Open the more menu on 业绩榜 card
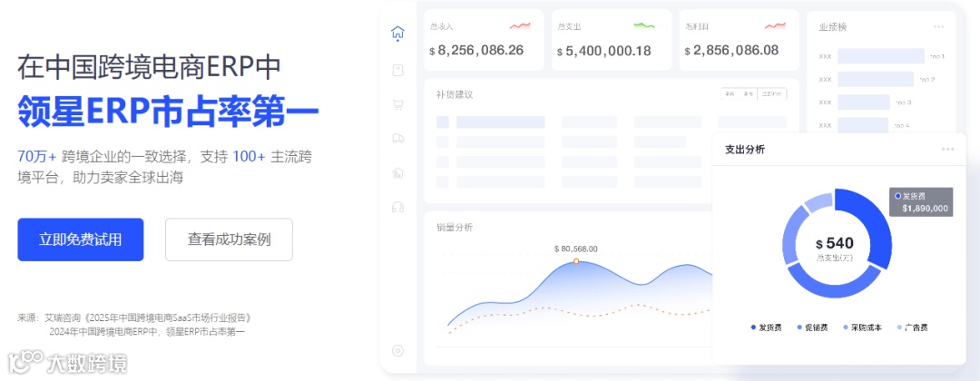Image resolution: width=980 pixels, height=381 pixels. [x=938, y=27]
